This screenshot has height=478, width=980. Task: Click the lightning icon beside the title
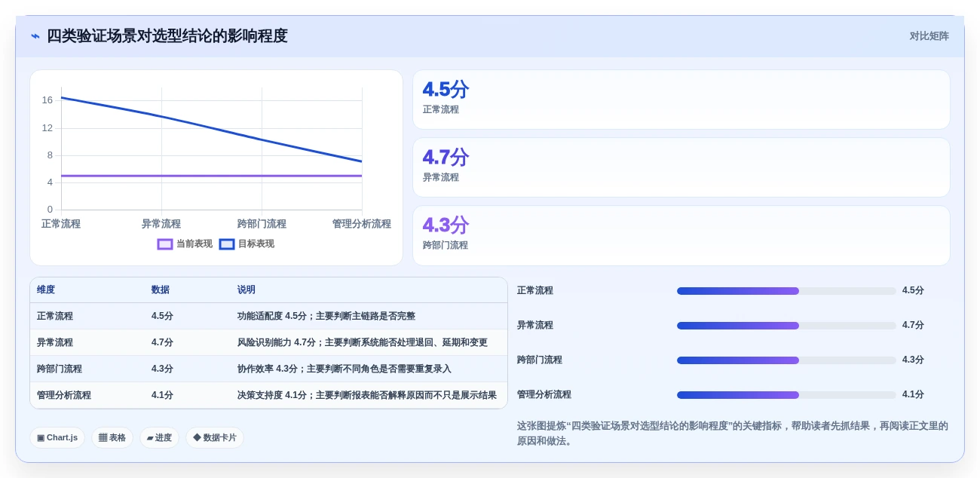(35, 36)
